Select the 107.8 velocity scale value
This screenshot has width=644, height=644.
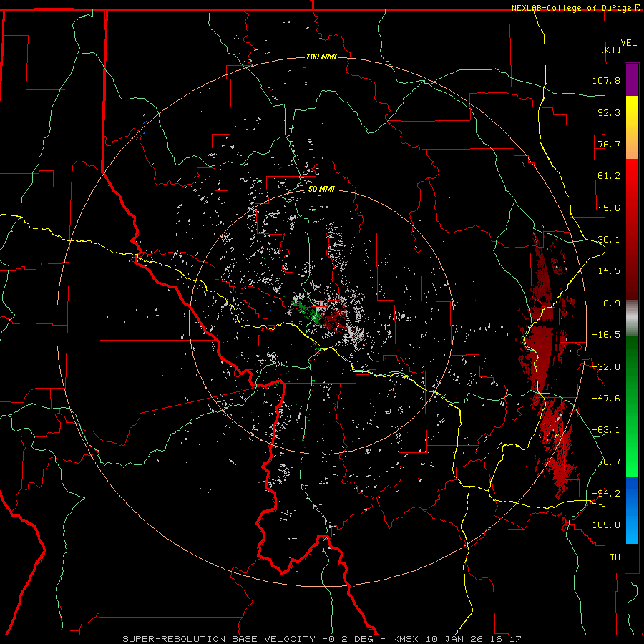coord(606,80)
